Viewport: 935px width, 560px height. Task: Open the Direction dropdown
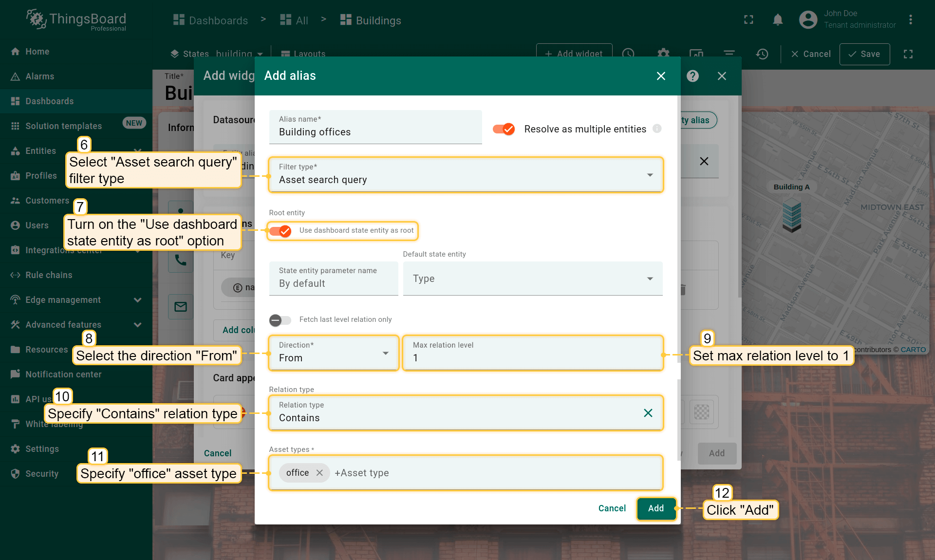334,353
